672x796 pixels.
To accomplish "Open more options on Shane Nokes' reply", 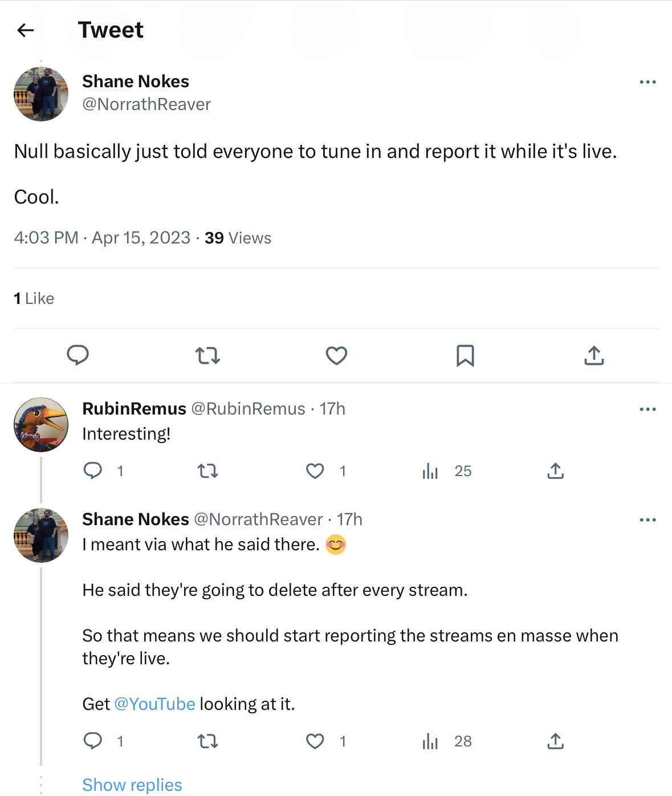I will pyautogui.click(x=647, y=520).
